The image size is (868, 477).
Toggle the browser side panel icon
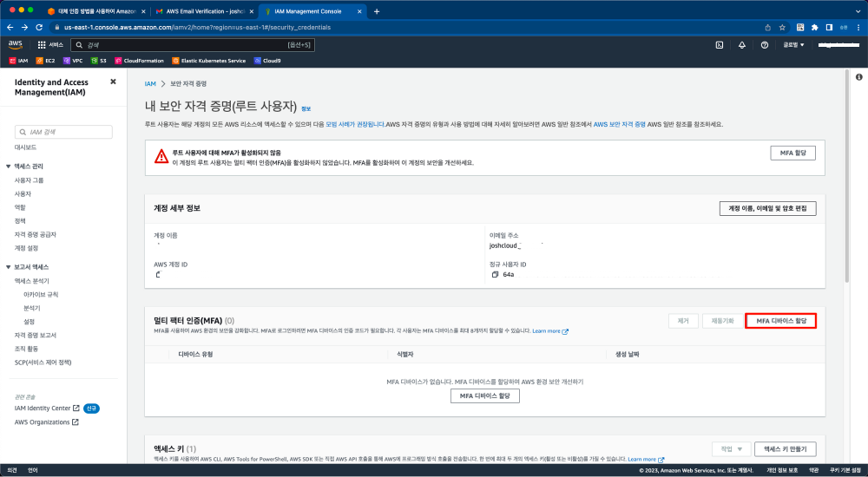tap(829, 27)
